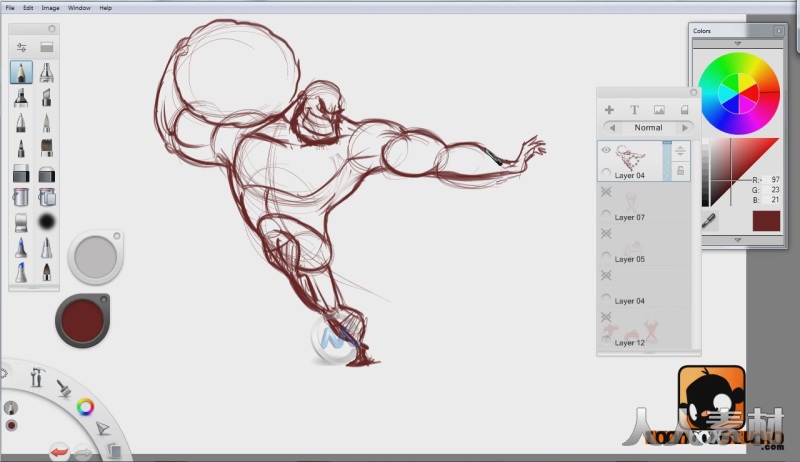Click the circle marker on Layer 05
800x462 pixels.
[606, 256]
